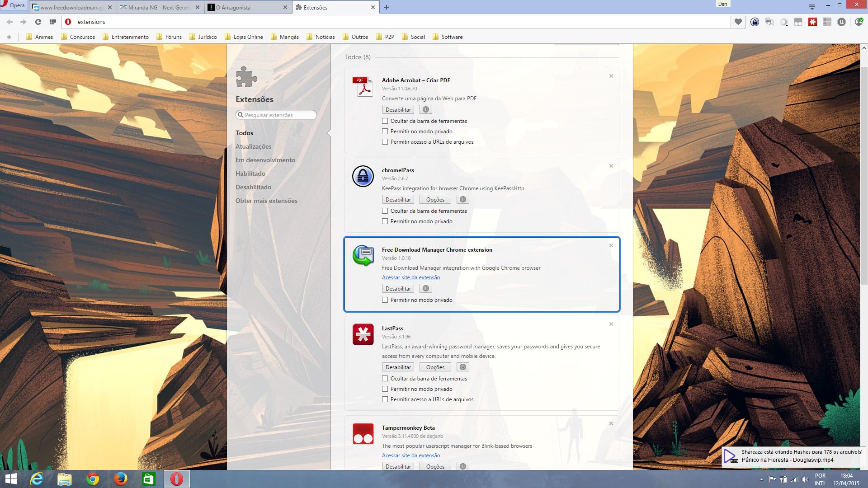Expand the tab menu arrow in title bar

point(812,6)
